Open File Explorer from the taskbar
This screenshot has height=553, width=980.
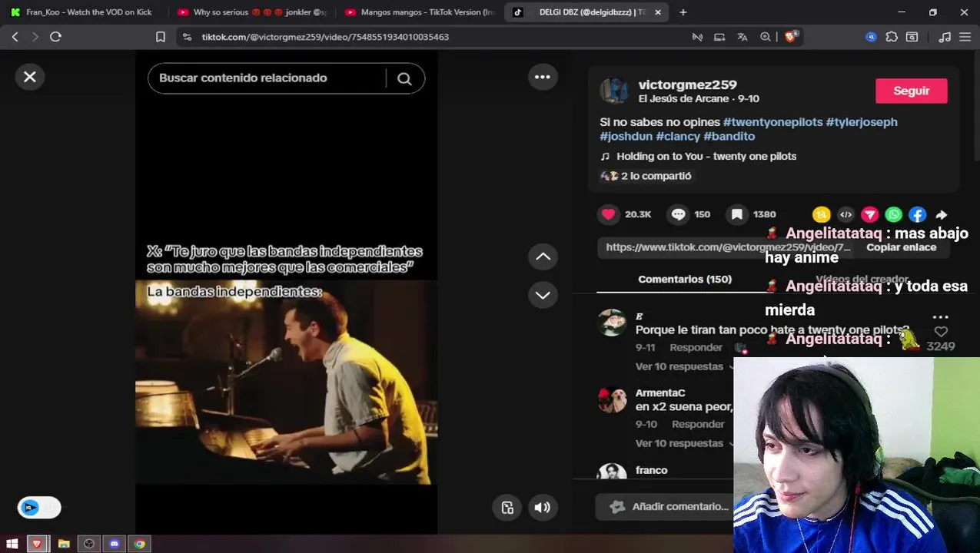pos(64,544)
